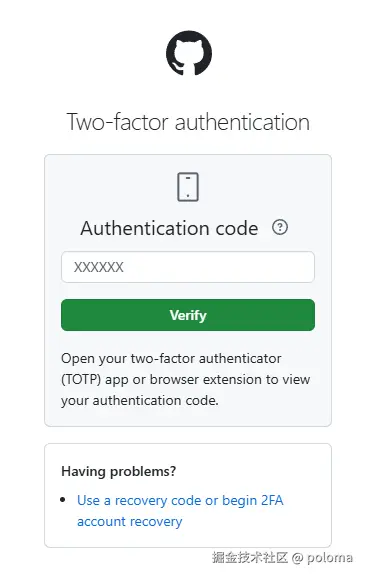Click the GitHub Octocat logo
The height and width of the screenshot is (577, 365).
point(189,53)
